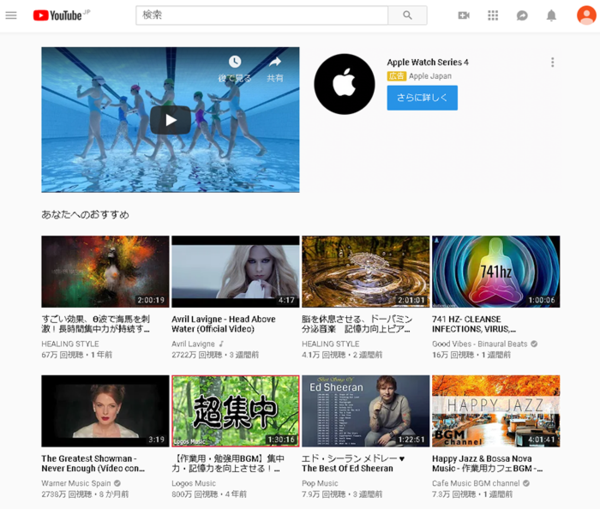Open the Ed Sheeran medley thumbnail
Viewport: 600px width, 509px height.
(365, 411)
